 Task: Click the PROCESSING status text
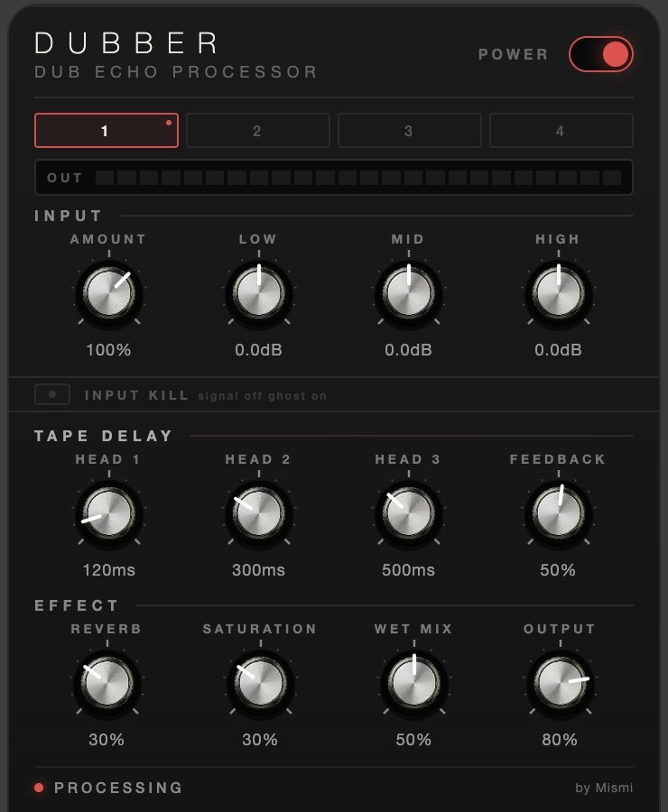pos(118,788)
